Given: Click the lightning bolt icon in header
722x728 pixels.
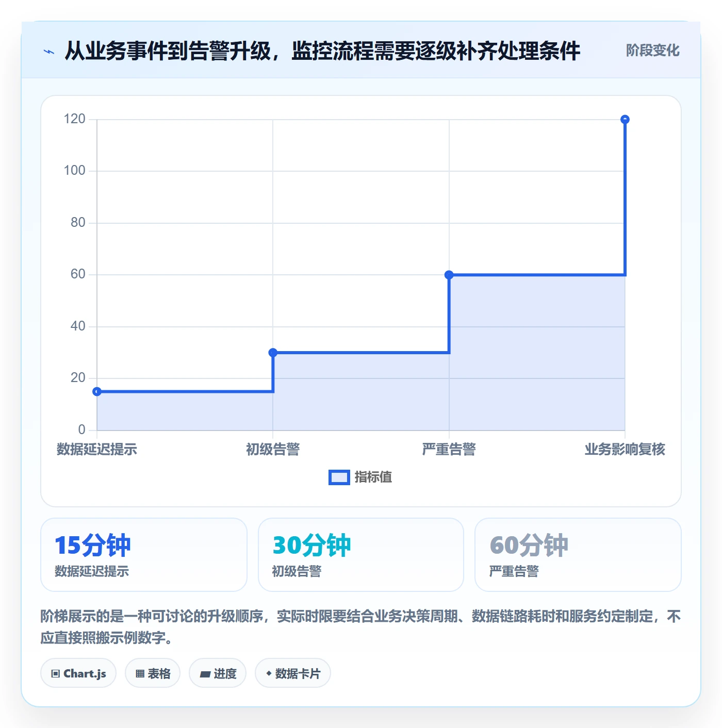Looking at the screenshot, I should pos(49,52).
